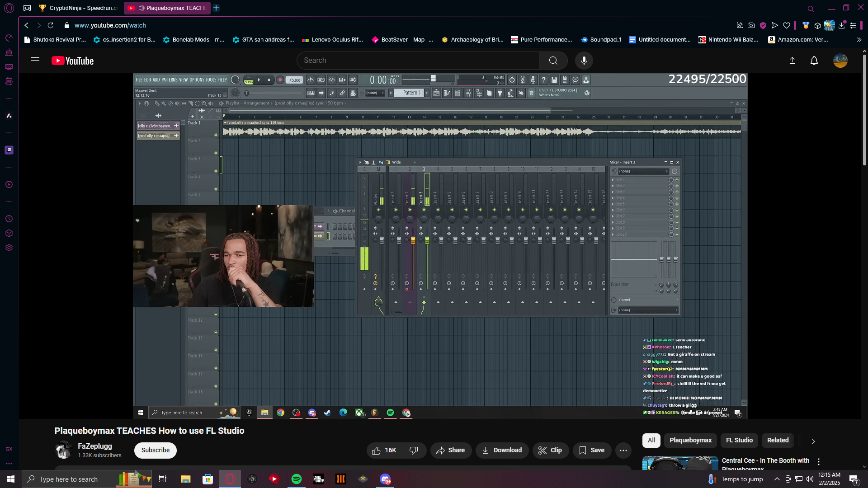Open the Twitch panel in Opera sidebar
Viewport: 868px width, 488px height.
point(9,150)
